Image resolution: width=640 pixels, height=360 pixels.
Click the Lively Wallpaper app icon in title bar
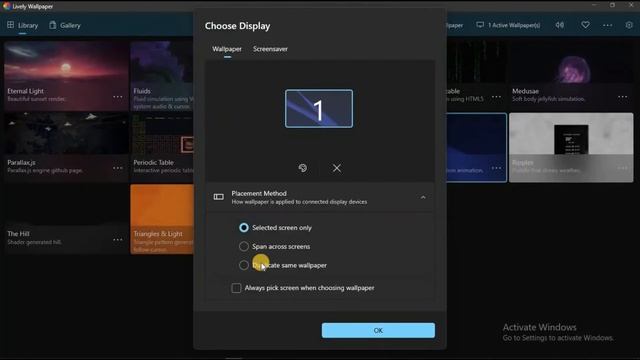pyautogui.click(x=6, y=6)
